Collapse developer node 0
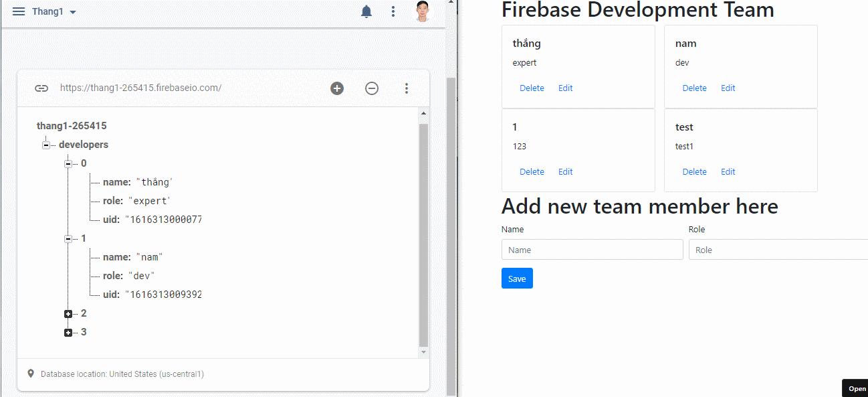The image size is (868, 397). click(68, 164)
